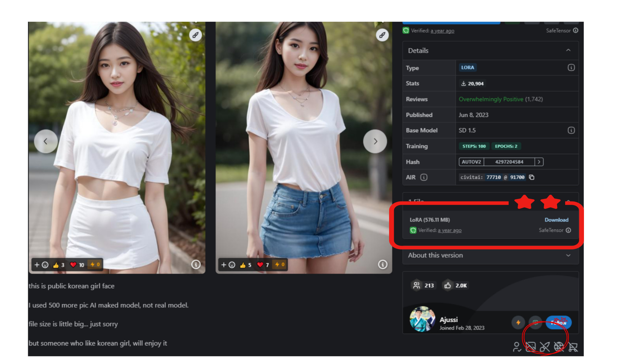Click the credit-required user check icon
This screenshot has height=362, width=644.
coord(517,347)
